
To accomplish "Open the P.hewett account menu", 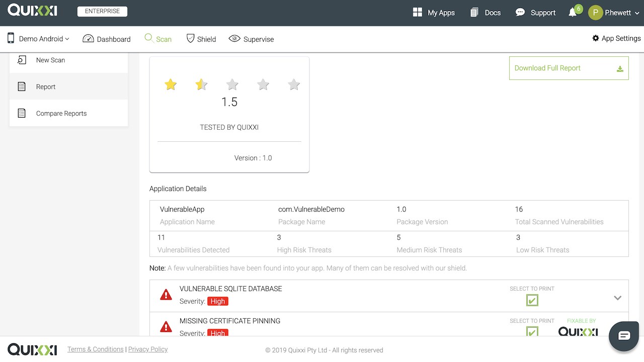I will point(621,13).
